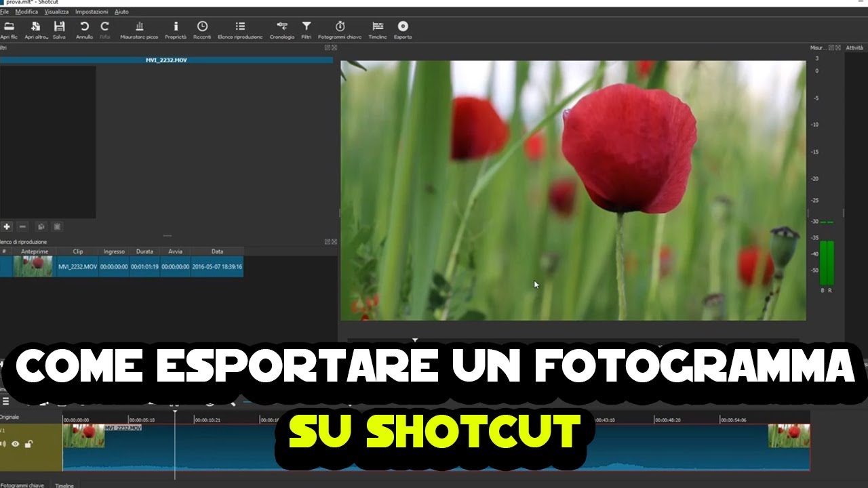Undock the Elenco di riproduzione panel
The height and width of the screenshot is (488, 868).
328,241
